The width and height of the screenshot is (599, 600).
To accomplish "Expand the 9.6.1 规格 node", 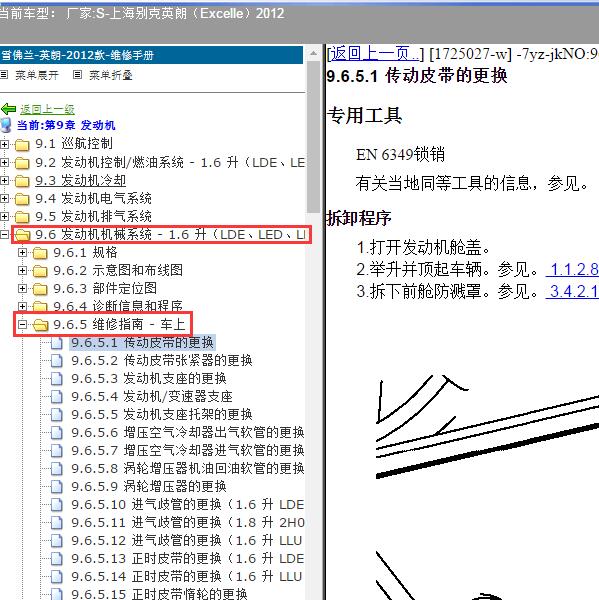I will pos(22,253).
